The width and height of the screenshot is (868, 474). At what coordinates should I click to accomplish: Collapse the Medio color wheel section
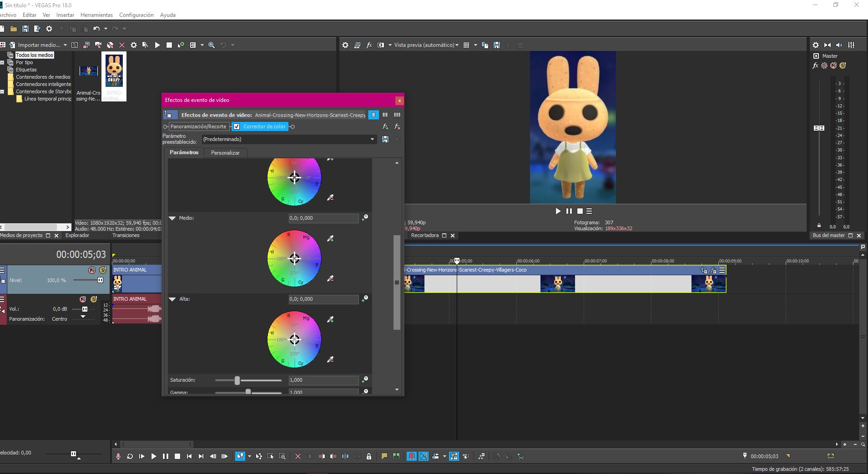[x=172, y=218]
